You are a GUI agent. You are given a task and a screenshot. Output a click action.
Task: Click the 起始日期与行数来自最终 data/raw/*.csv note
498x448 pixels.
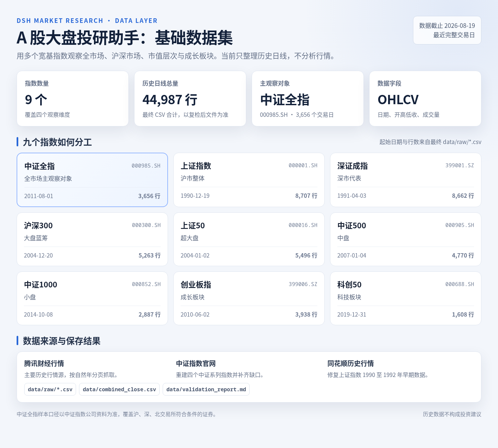430,142
